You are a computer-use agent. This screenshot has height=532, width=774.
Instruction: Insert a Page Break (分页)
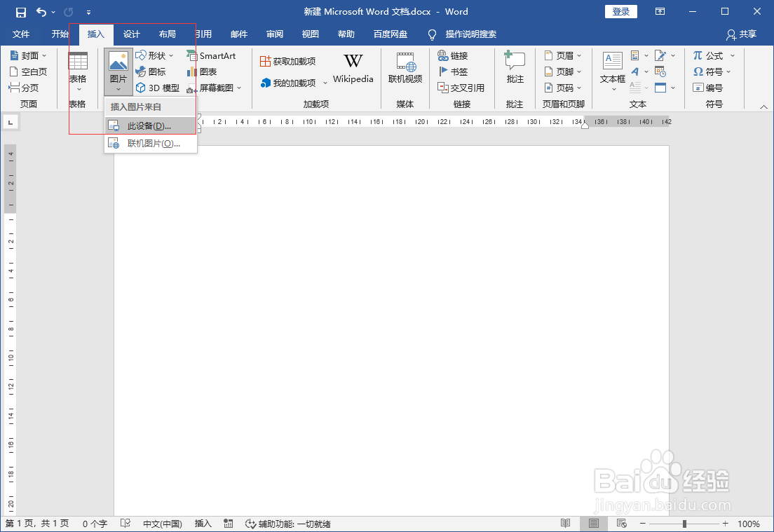(x=24, y=88)
